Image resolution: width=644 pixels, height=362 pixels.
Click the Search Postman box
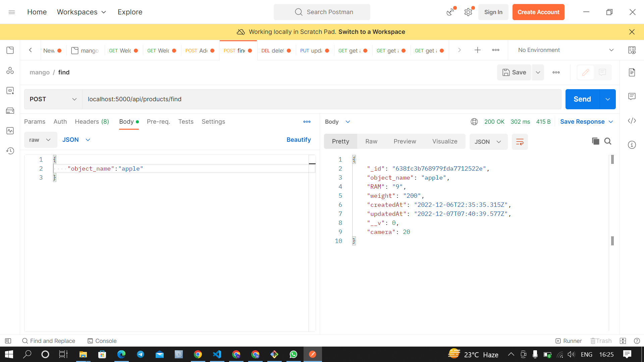(322, 12)
